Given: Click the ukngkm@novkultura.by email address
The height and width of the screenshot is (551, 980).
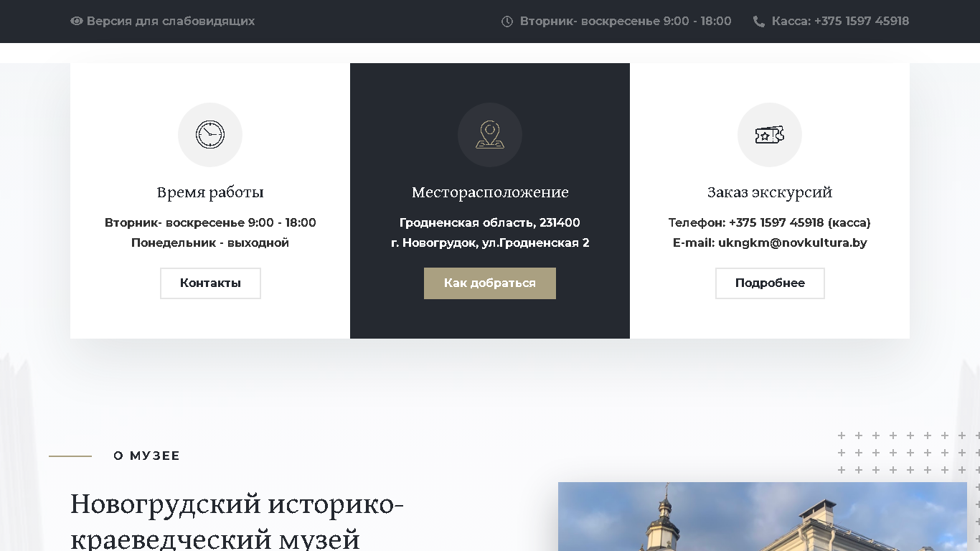Looking at the screenshot, I should pyautogui.click(x=792, y=242).
